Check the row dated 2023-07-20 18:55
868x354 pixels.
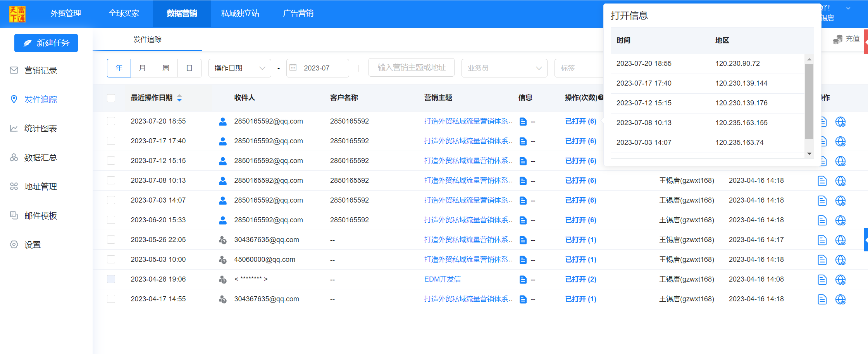tap(111, 121)
